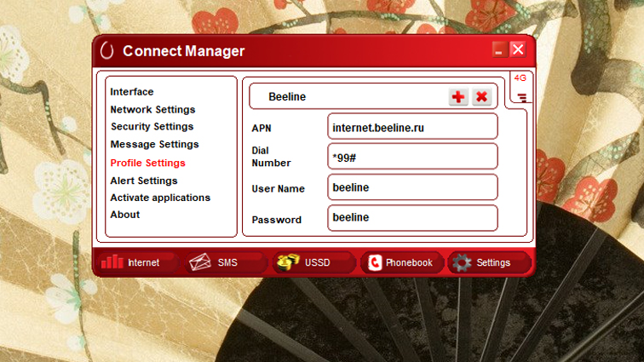This screenshot has height=362, width=644.
Task: Open the Phonebook tab
Action: [x=402, y=262]
